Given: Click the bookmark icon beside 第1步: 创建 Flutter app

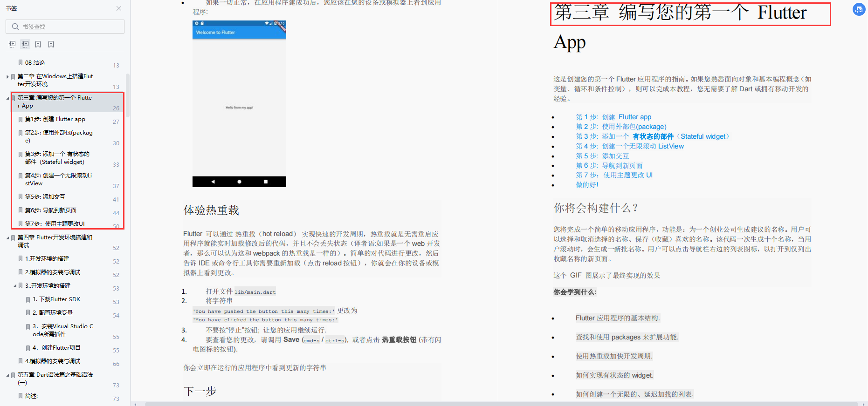Looking at the screenshot, I should click(x=21, y=119).
